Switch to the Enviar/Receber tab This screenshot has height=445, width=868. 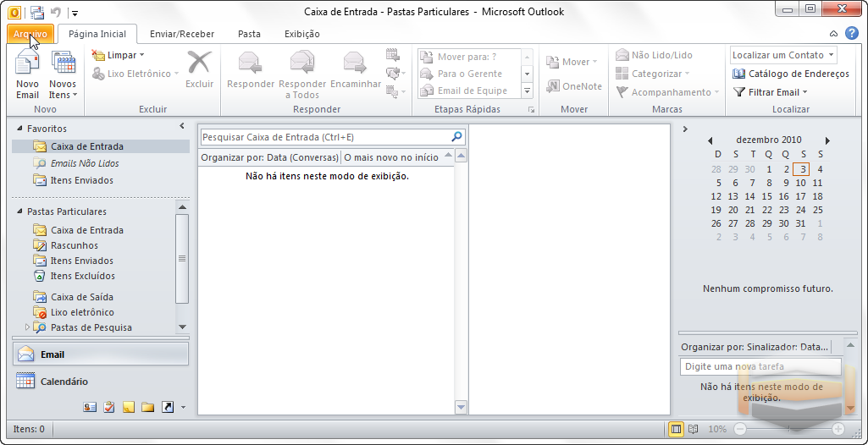pos(182,34)
